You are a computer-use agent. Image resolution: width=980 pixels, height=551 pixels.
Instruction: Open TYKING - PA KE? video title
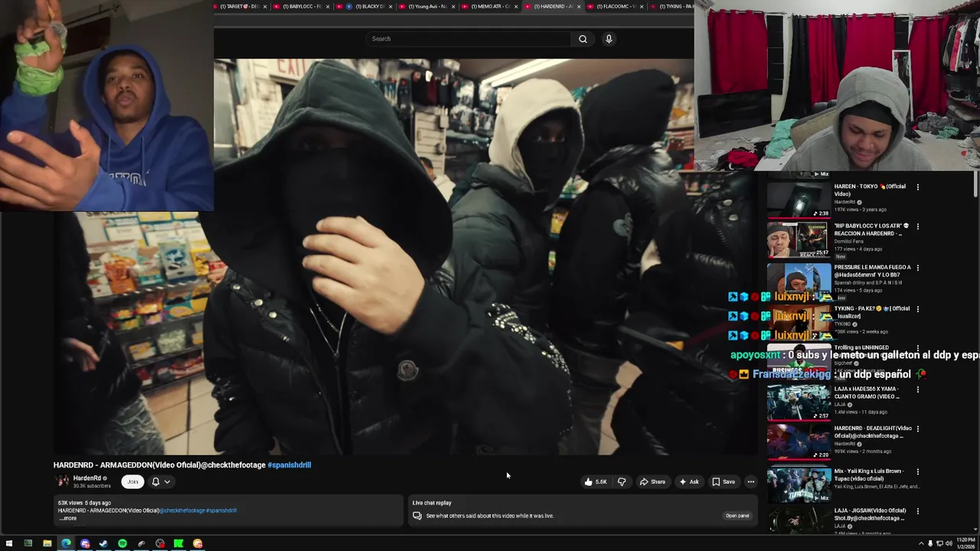(871, 312)
